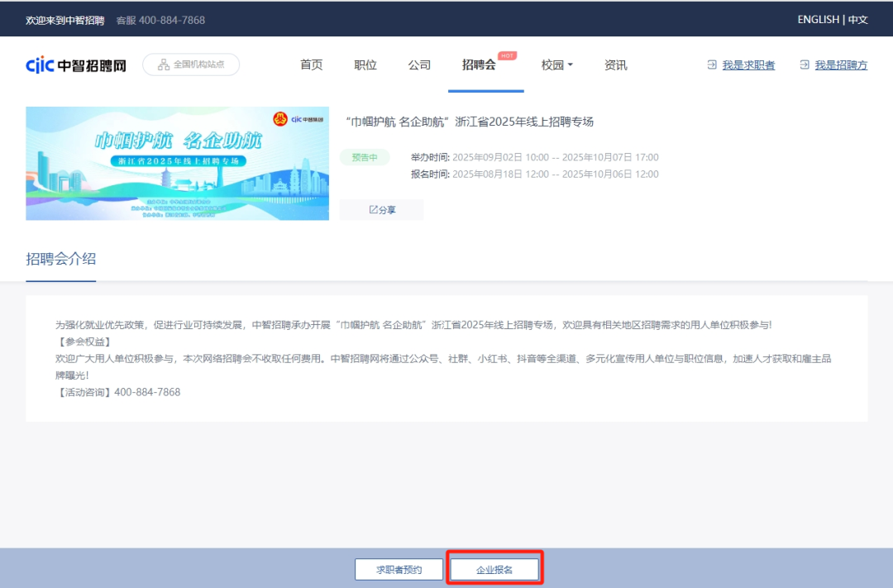Click the 资讯 navigation item
The image size is (893, 588).
coord(616,65)
